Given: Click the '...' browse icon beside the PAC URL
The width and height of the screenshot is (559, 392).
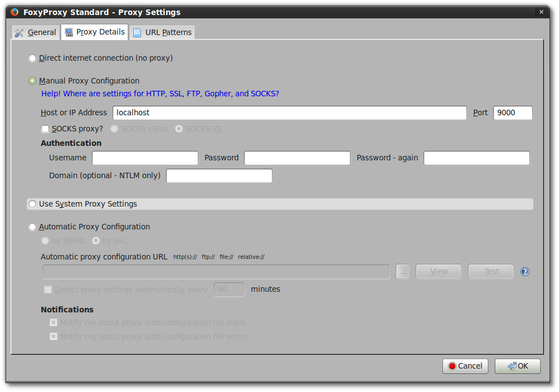Looking at the screenshot, I should (402, 271).
